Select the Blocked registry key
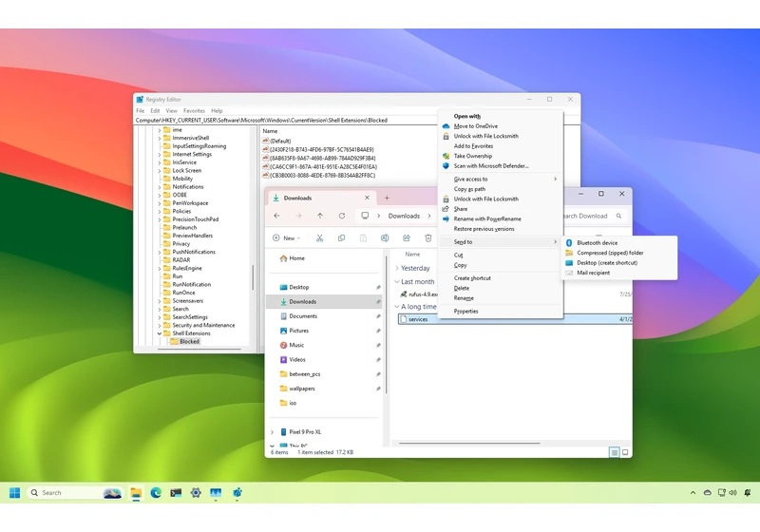 click(x=189, y=342)
